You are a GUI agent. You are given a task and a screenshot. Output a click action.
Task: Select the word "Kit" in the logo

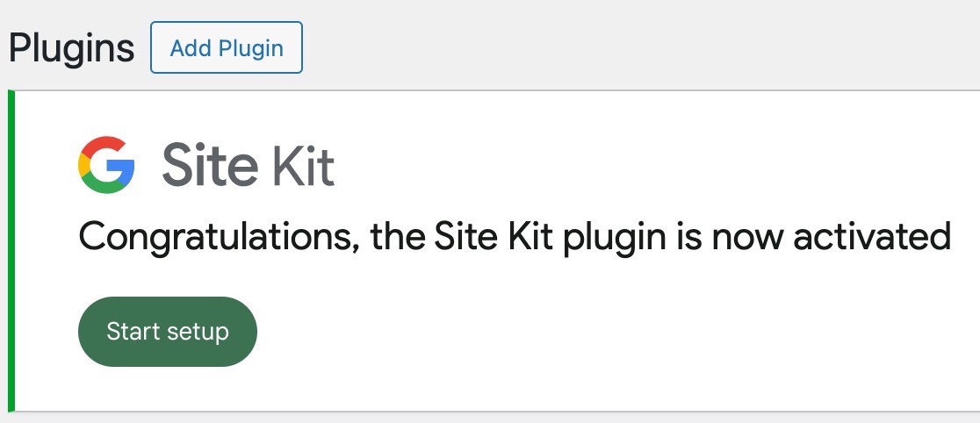304,165
